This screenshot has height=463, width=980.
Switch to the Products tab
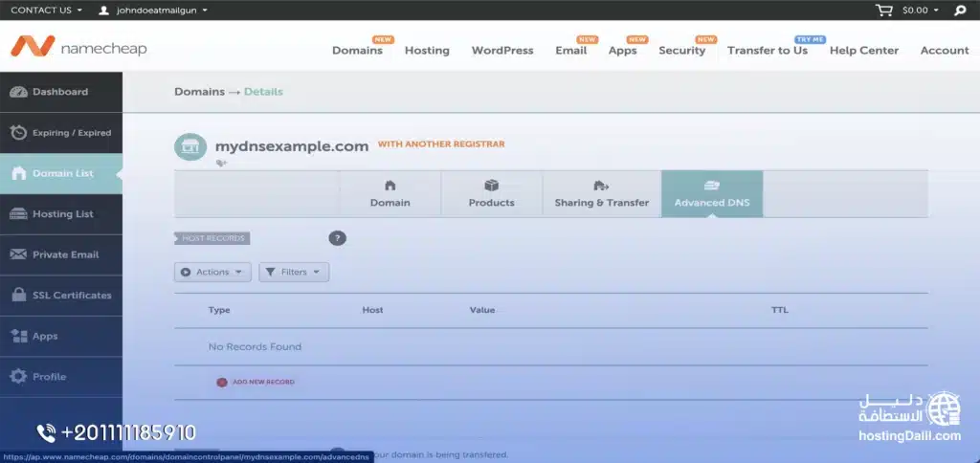pyautogui.click(x=491, y=194)
